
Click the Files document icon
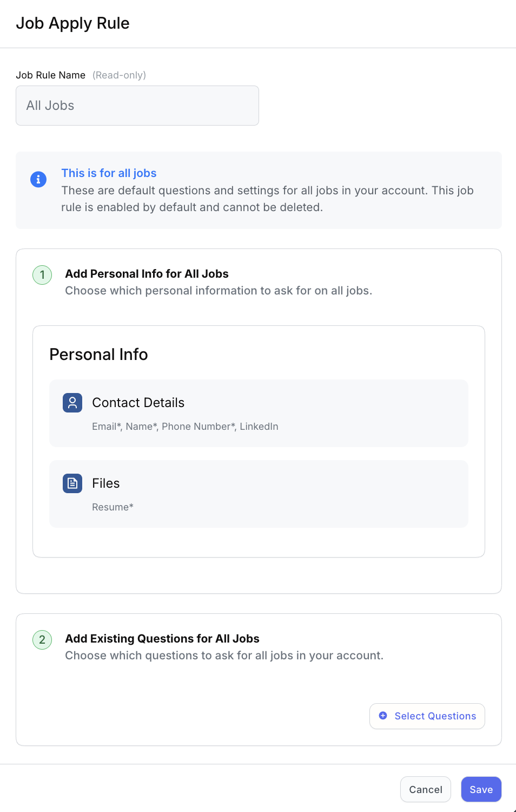(x=72, y=483)
